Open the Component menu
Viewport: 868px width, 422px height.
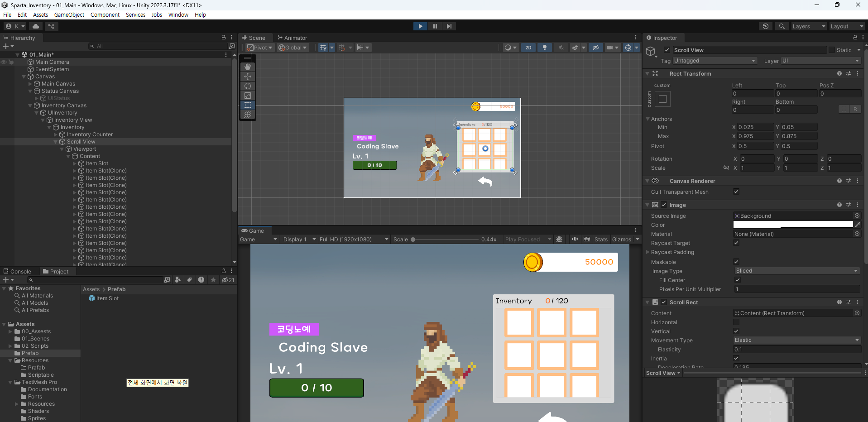105,14
